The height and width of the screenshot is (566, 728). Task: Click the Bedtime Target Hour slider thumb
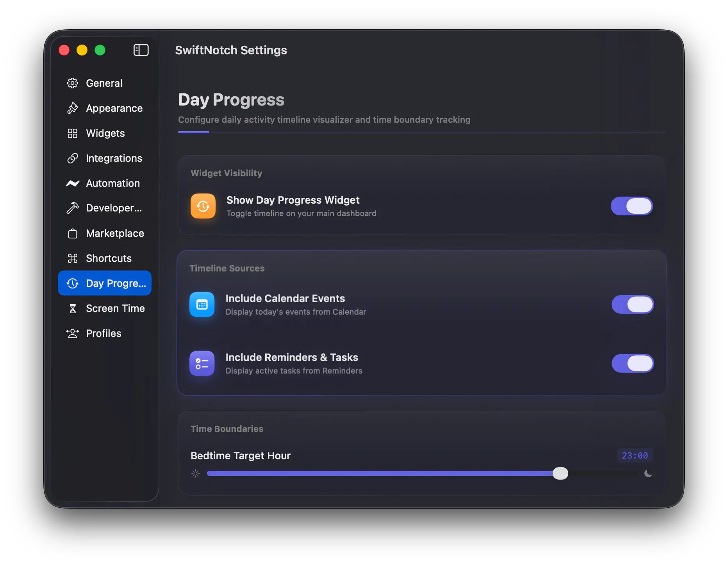(x=560, y=473)
